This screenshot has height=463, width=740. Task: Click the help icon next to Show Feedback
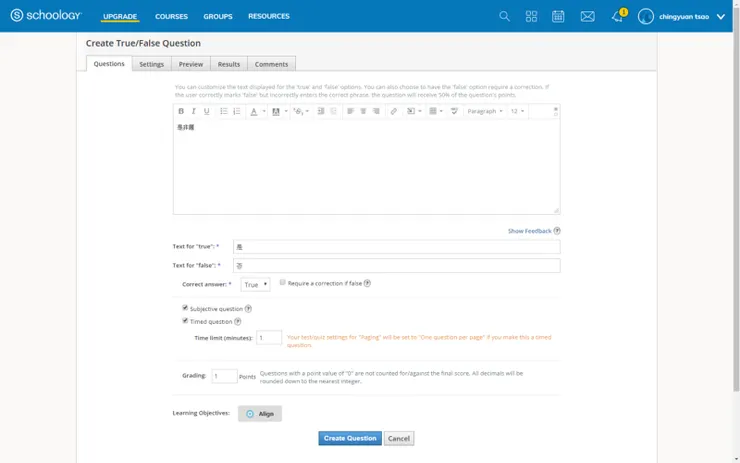[x=557, y=231]
